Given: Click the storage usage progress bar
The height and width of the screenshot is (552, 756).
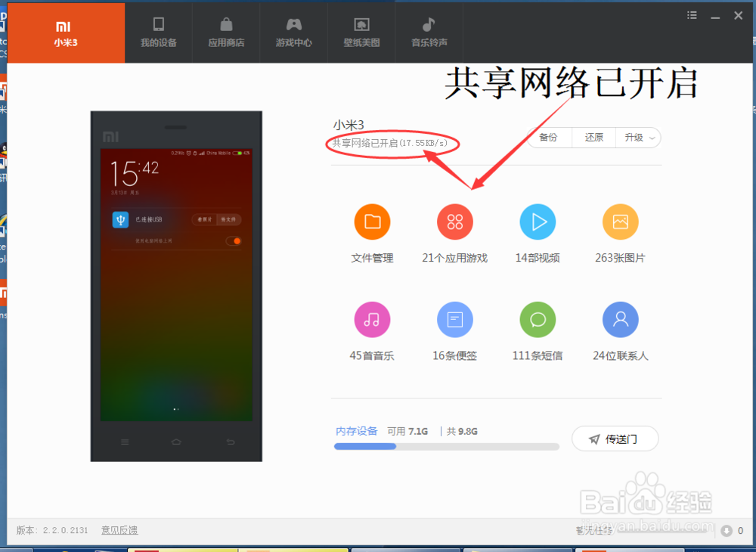Looking at the screenshot, I should [x=446, y=446].
